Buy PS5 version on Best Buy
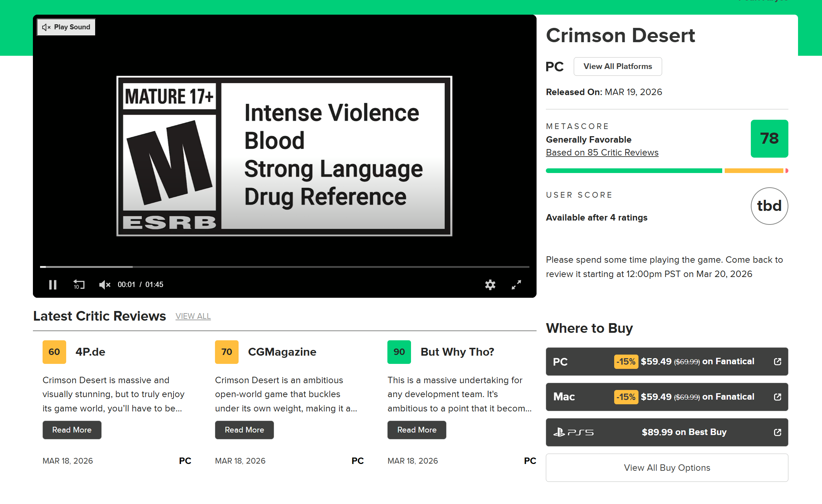The width and height of the screenshot is (822, 504). (667, 433)
